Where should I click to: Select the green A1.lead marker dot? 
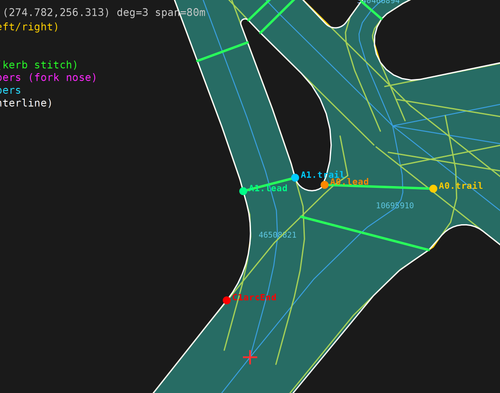243,191
